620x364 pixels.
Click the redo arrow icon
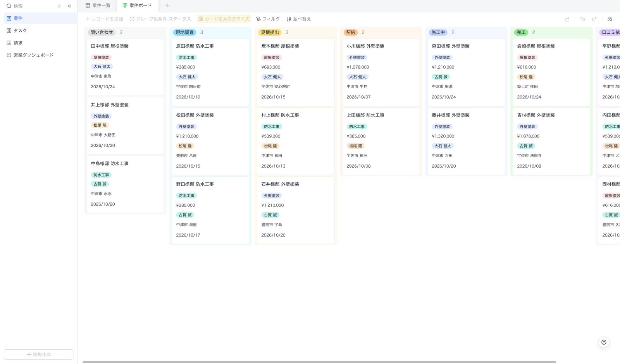594,19
